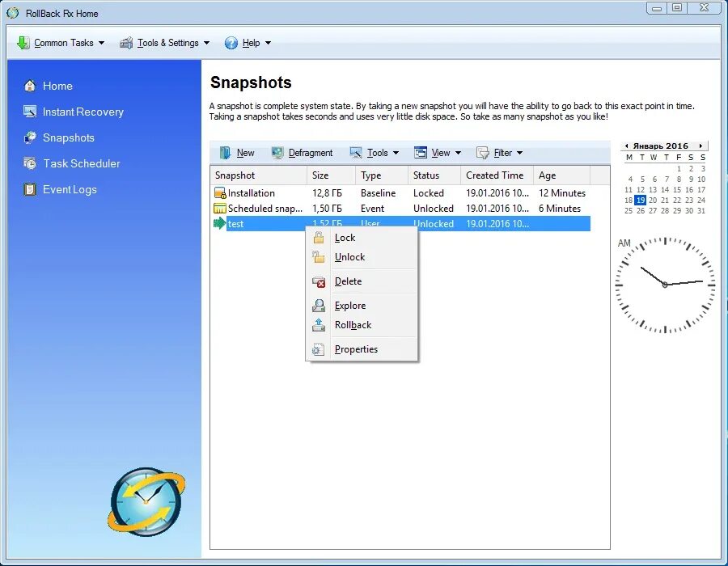Select the 'test' snapshot name
Screen dimensions: 728x566
pos(236,224)
